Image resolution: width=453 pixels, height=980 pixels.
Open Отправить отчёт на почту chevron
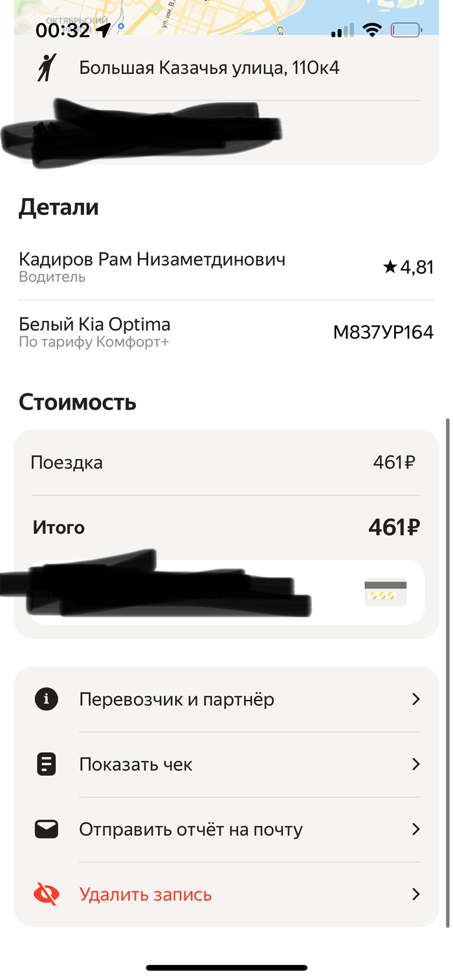click(416, 829)
